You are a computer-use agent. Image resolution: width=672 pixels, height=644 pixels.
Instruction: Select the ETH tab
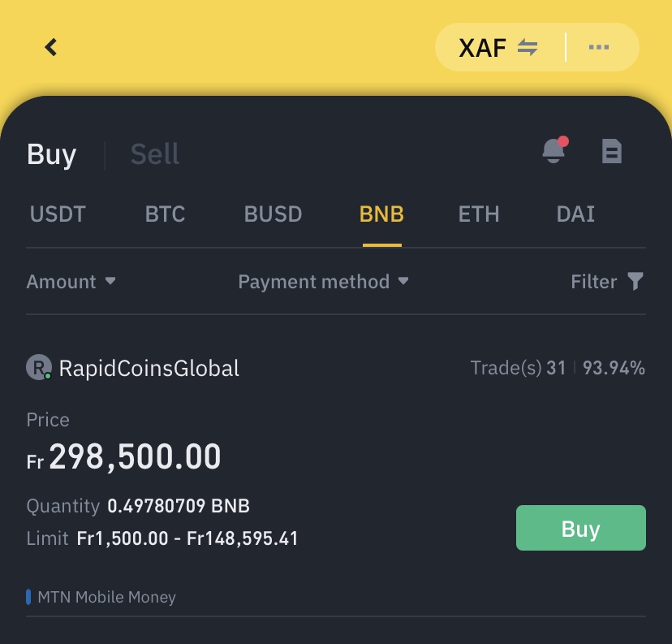point(478,214)
